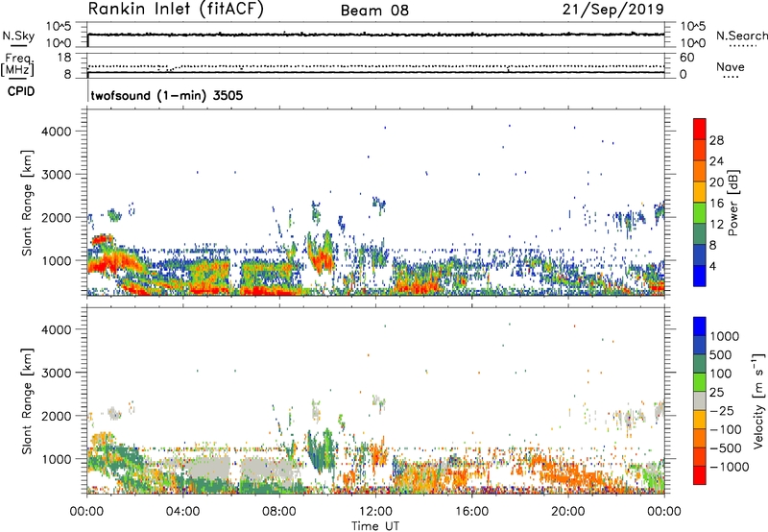Click '3000' on velocity panel range axis

tap(57, 373)
